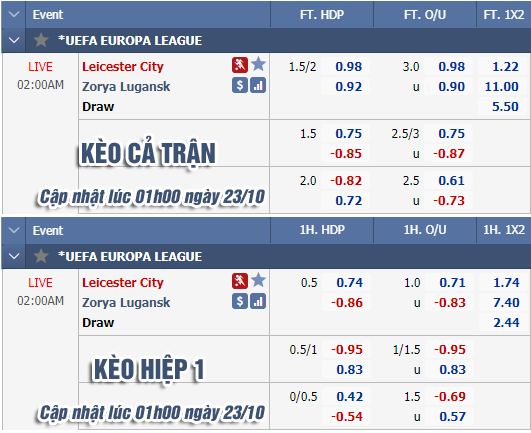Collapse the second Event header chevron

(x=14, y=230)
